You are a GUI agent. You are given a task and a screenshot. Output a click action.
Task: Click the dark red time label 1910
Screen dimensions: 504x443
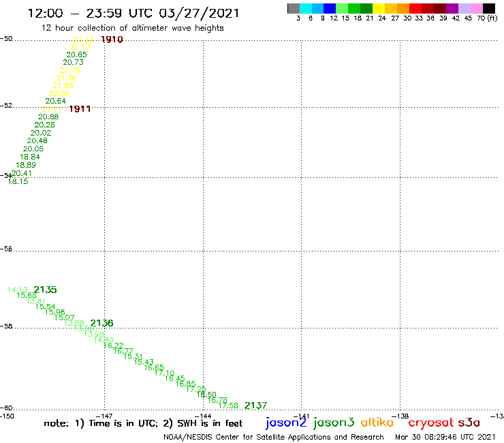(x=112, y=40)
